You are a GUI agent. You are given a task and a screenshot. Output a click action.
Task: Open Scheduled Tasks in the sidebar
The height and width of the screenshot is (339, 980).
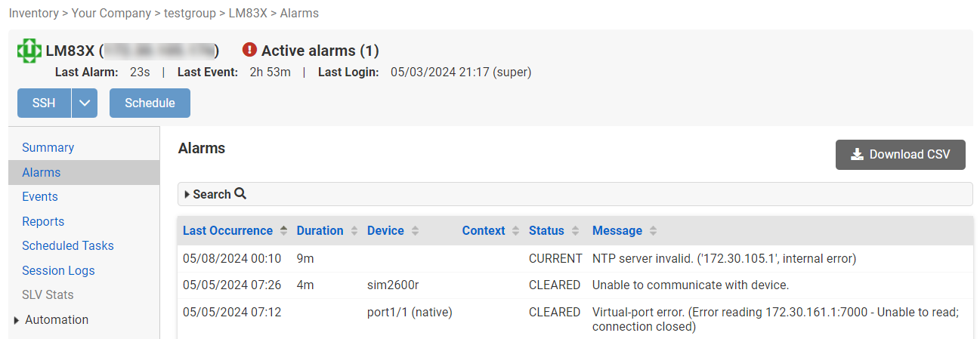point(67,246)
